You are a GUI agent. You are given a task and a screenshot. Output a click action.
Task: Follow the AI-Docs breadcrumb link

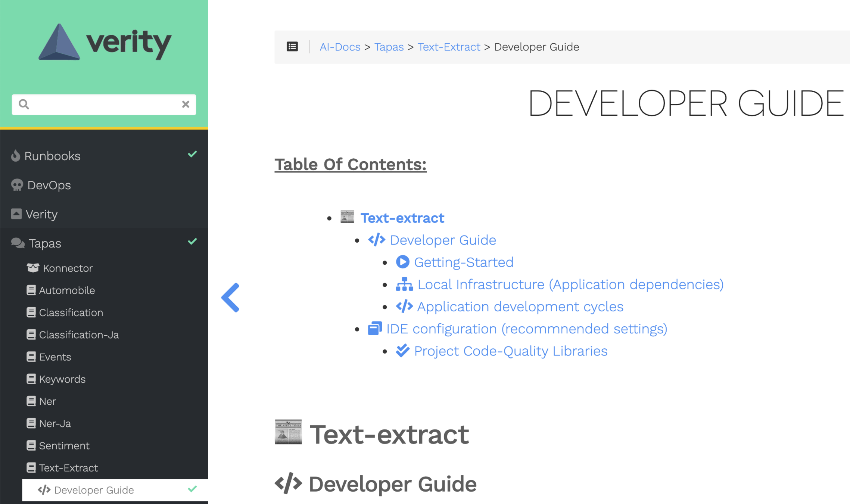pos(340,47)
